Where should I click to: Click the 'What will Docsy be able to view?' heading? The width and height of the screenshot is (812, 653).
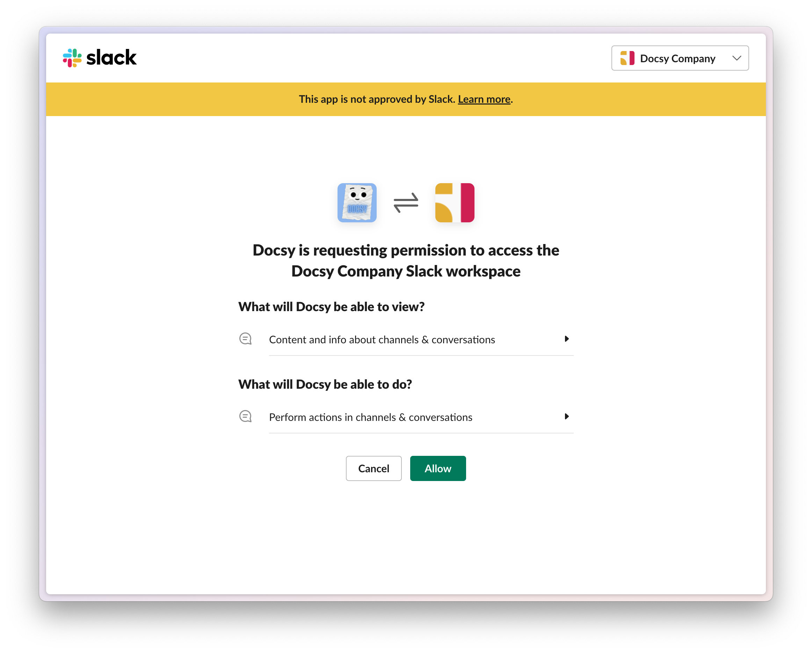click(332, 307)
